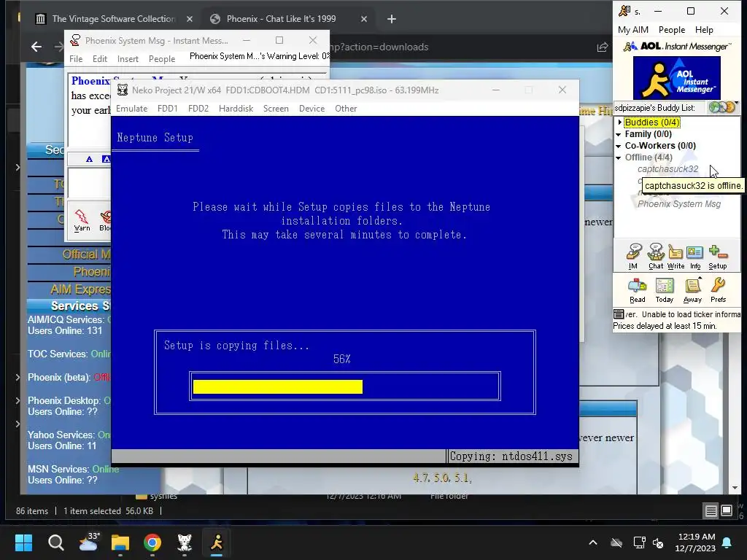Image resolution: width=747 pixels, height=560 pixels.
Task: Expand the Buddies (0/4) group
Action: (x=620, y=122)
